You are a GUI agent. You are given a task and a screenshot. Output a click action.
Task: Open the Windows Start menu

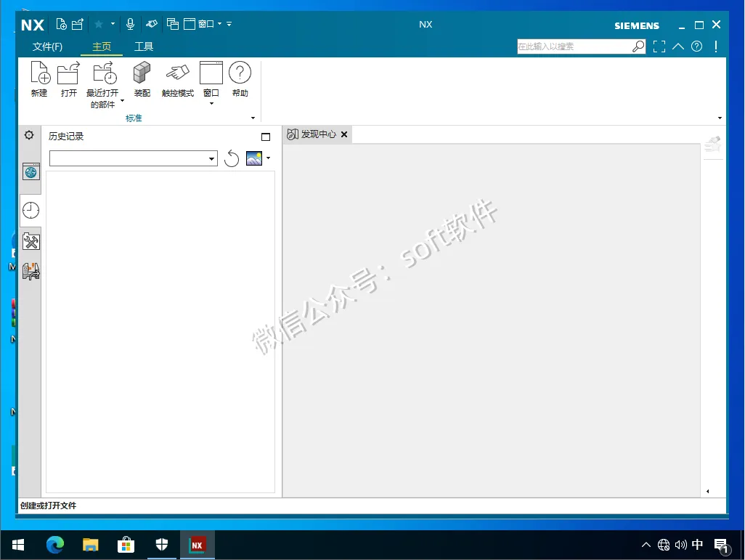coord(18,545)
